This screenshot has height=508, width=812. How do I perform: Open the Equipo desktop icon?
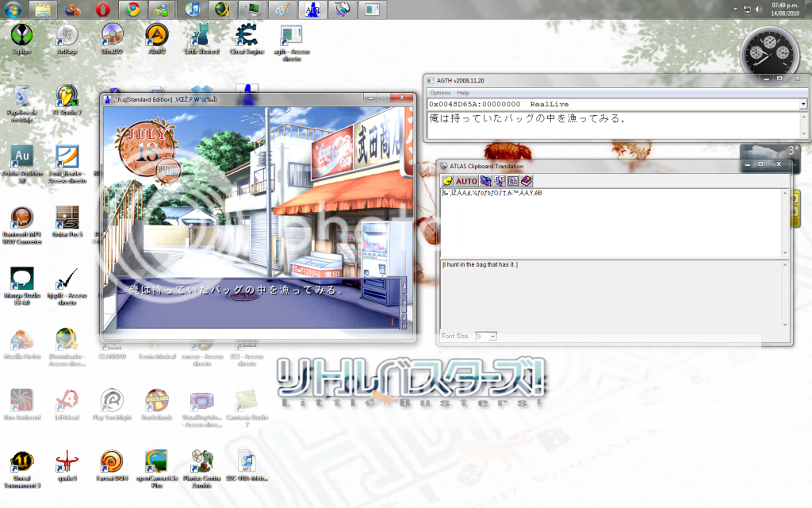[x=21, y=40]
